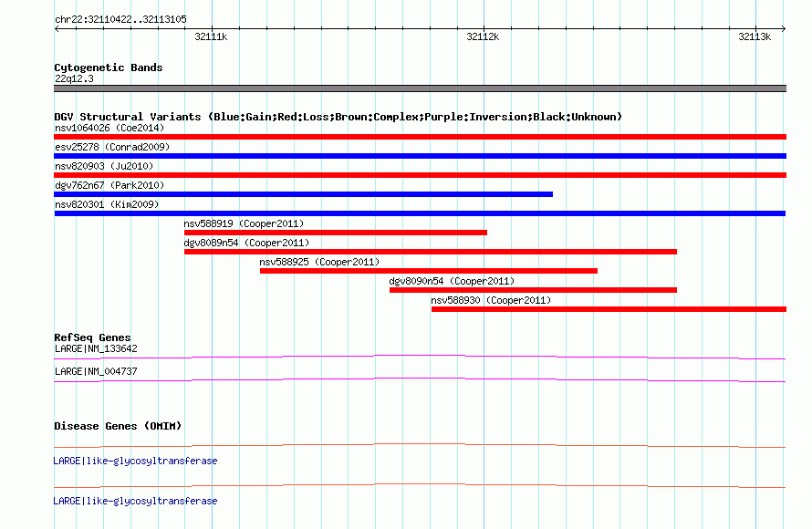Open the second LARGE|like-glycosyltransferase link
Screen dimensions: 812x529
135,501
